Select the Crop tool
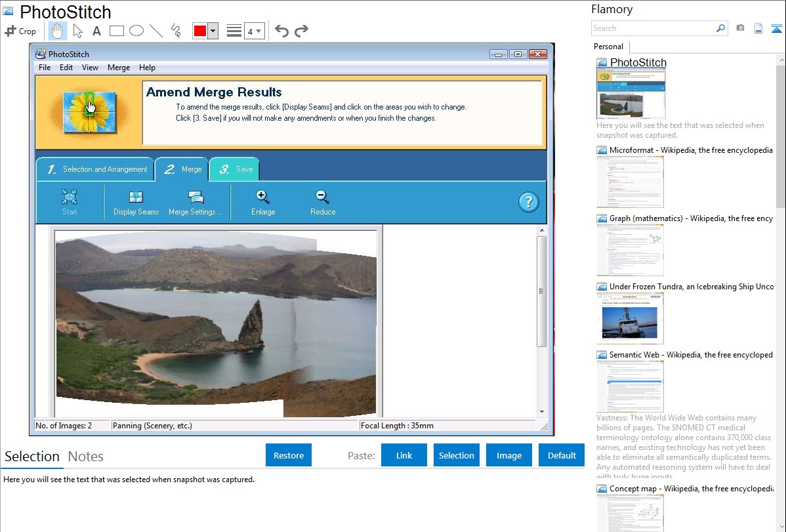Image resolution: width=786 pixels, height=532 pixels. (x=20, y=31)
